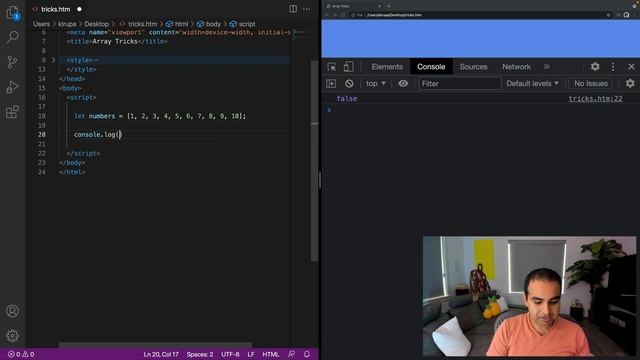Switch to the Network tab
The image size is (640, 360).
click(516, 67)
